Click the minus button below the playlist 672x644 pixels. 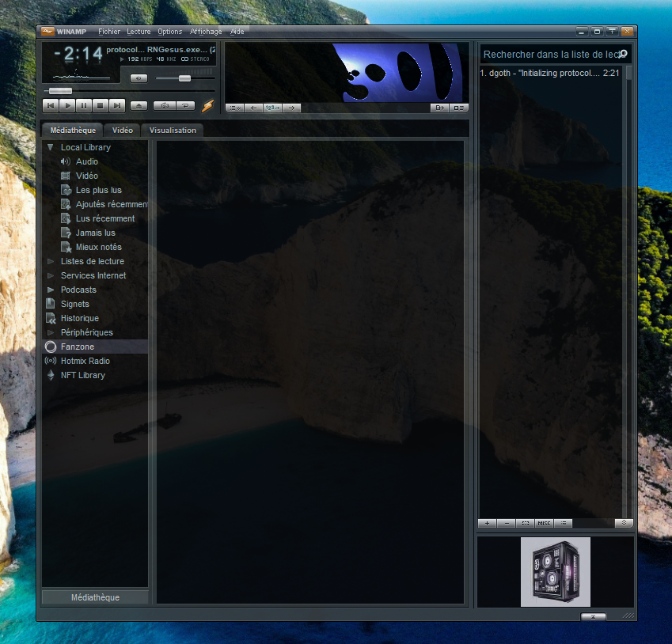pos(507,523)
